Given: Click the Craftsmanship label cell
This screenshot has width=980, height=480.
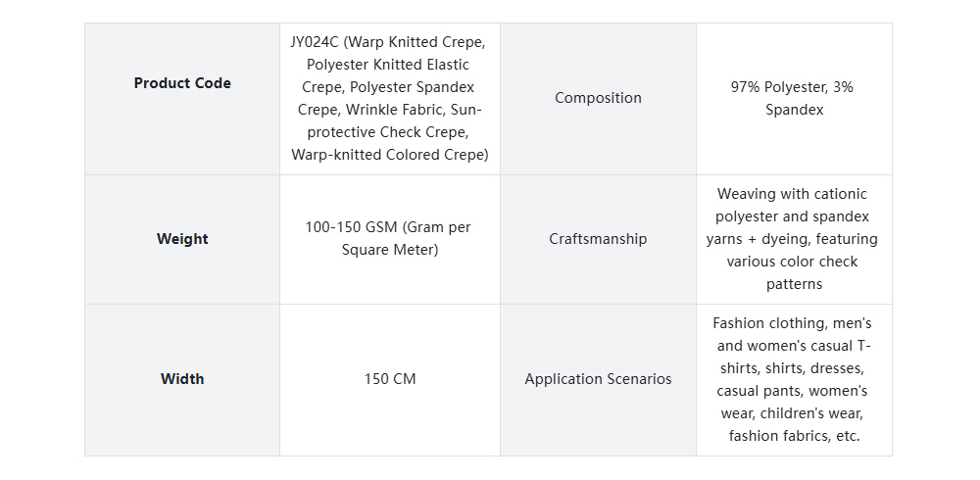Looking at the screenshot, I should (598, 239).
